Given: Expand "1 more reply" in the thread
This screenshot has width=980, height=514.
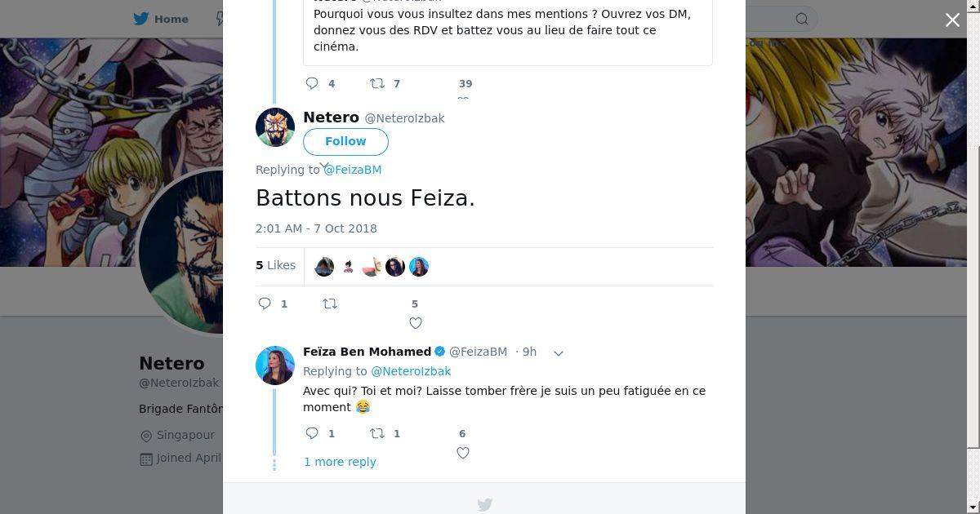Looking at the screenshot, I should pyautogui.click(x=340, y=462).
